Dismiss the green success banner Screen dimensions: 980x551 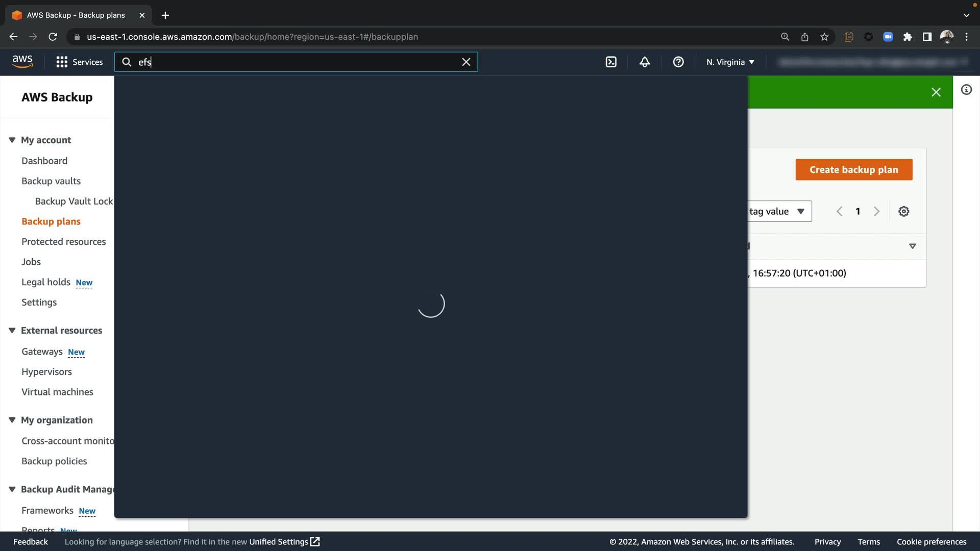coord(936,92)
